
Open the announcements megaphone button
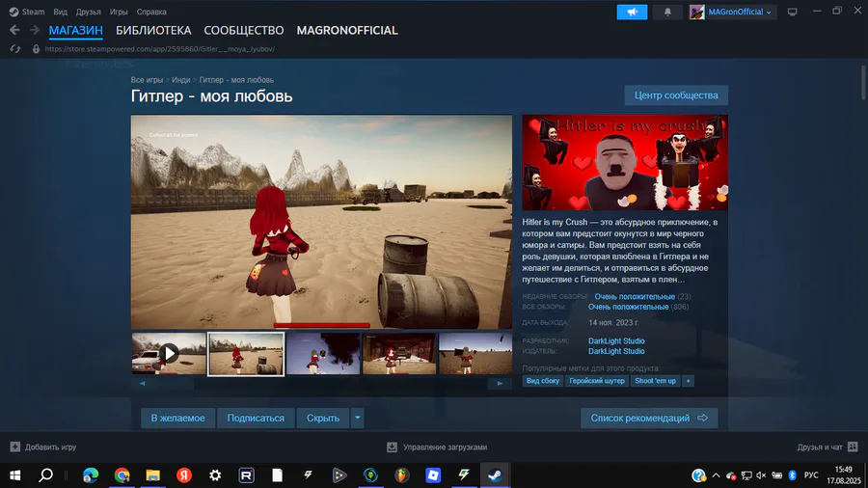[x=632, y=12]
